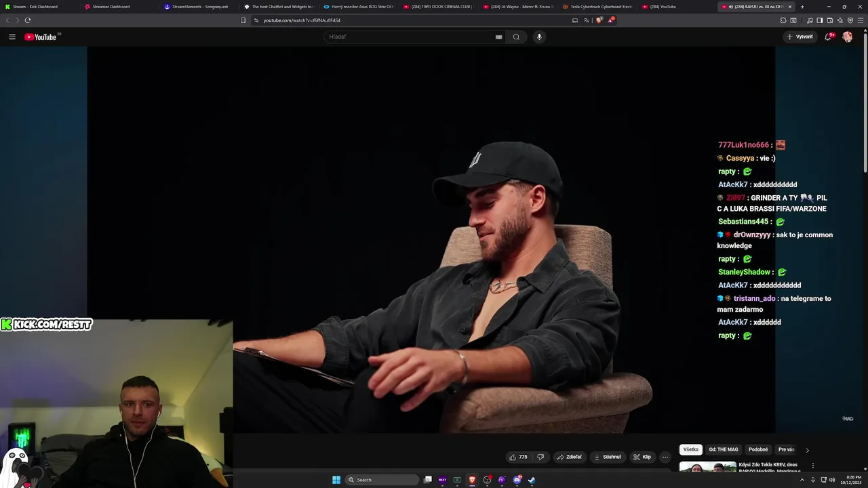
Task: Open Steam from the taskbar
Action: pyautogui.click(x=532, y=480)
